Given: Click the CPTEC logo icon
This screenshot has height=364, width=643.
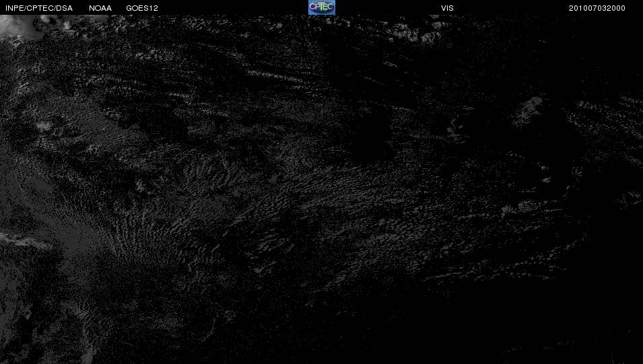Looking at the screenshot, I should coord(322,7).
